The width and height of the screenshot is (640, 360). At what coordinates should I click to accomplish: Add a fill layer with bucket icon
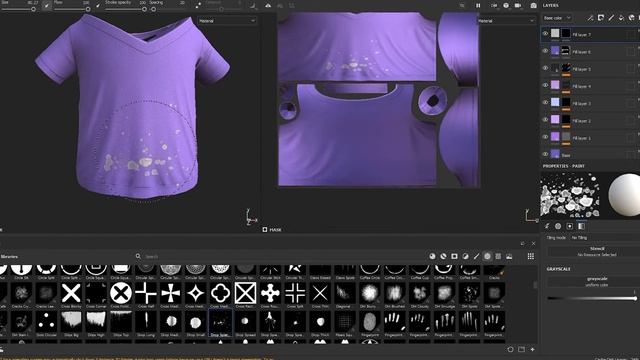[x=621, y=18]
